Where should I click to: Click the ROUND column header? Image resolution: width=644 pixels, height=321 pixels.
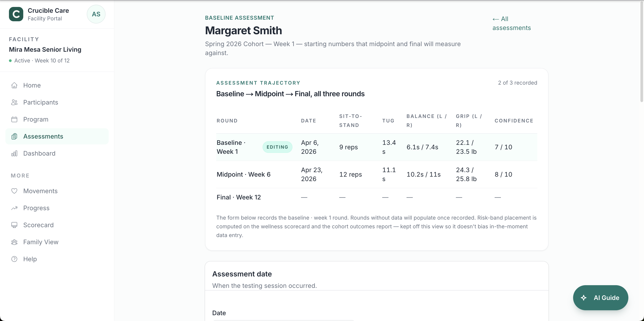coord(227,121)
